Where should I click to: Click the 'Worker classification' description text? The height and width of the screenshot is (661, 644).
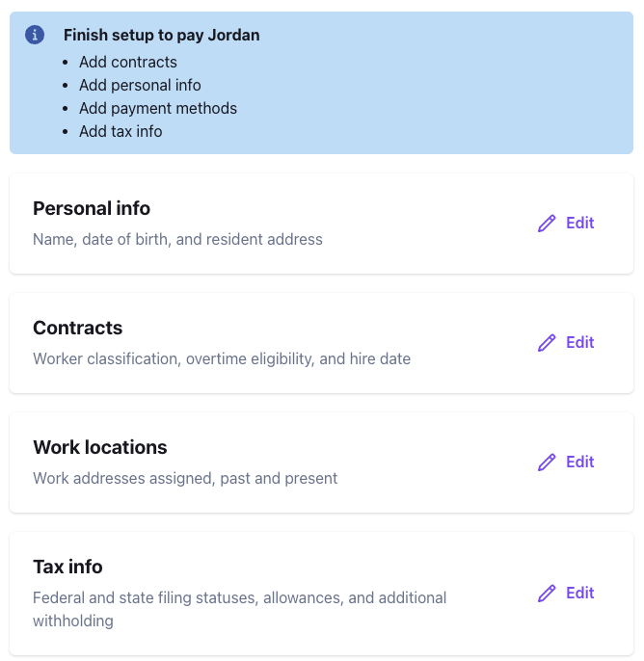[x=222, y=358]
